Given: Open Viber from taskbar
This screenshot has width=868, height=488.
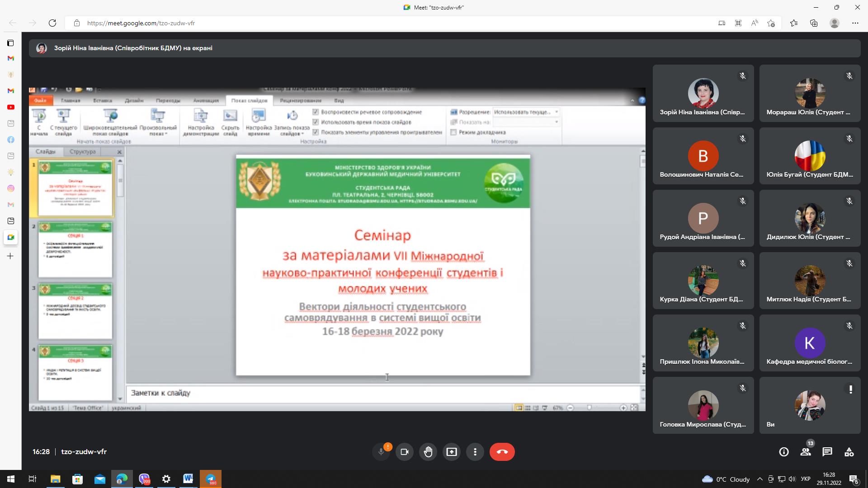Looking at the screenshot, I should point(144,479).
